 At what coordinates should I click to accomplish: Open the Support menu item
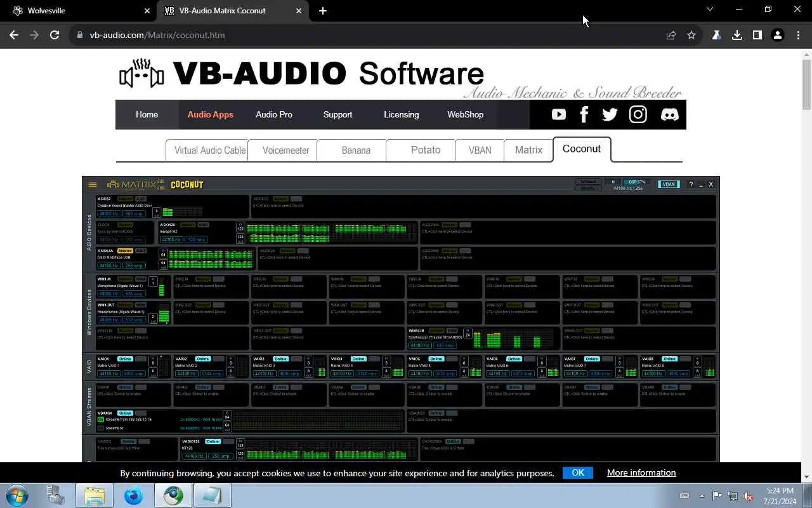(337, 114)
